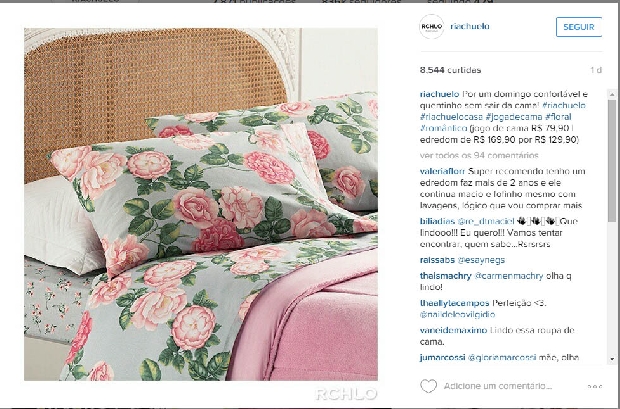The image size is (620, 409).
Task: Click the floral bedding post photo
Action: pyautogui.click(x=201, y=204)
